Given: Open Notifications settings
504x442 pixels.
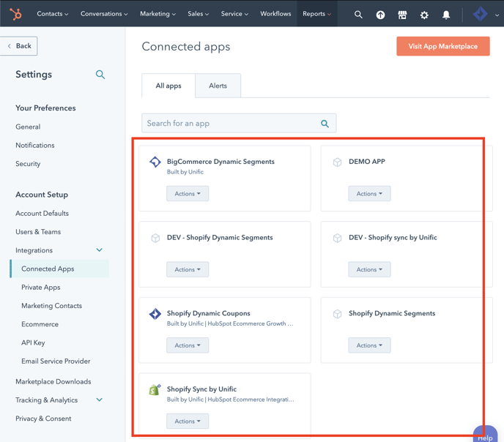Looking at the screenshot, I should (x=35, y=146).
